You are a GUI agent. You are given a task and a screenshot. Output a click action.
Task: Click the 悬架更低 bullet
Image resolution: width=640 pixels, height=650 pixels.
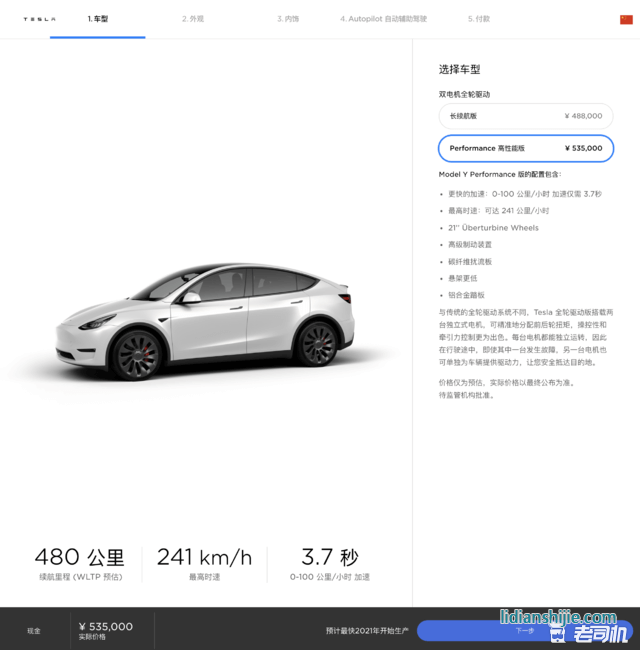click(463, 278)
